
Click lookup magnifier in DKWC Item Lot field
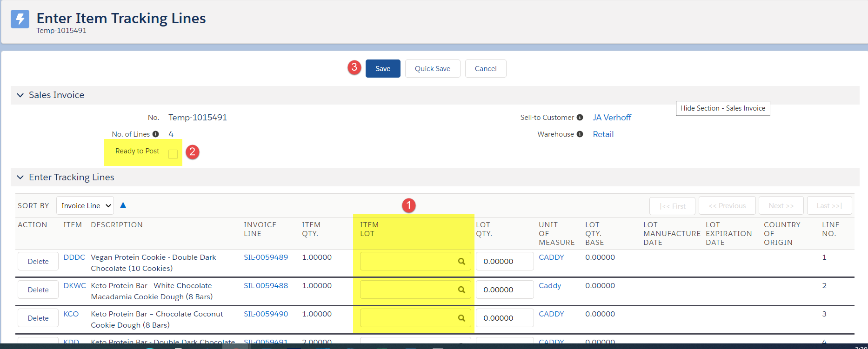click(461, 290)
